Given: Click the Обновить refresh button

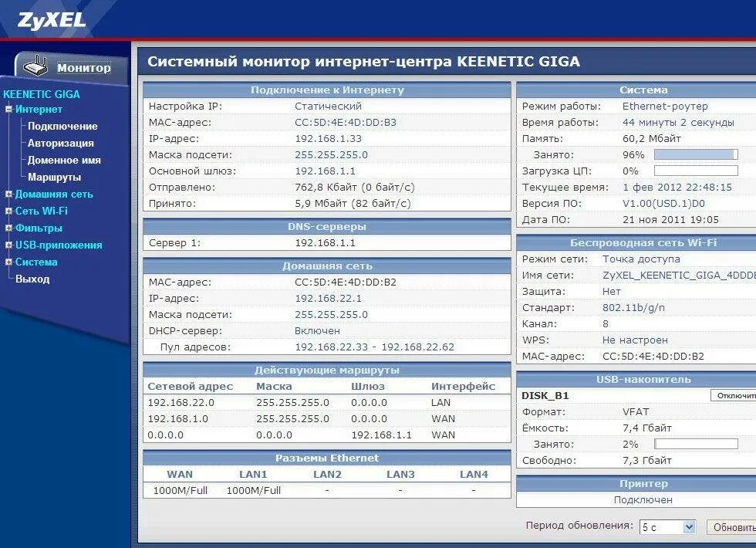Looking at the screenshot, I should tap(732, 527).
